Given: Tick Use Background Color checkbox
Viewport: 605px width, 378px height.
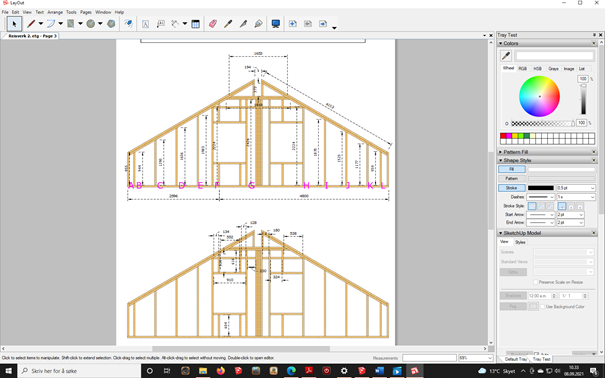Looking at the screenshot, I should click(x=542, y=307).
